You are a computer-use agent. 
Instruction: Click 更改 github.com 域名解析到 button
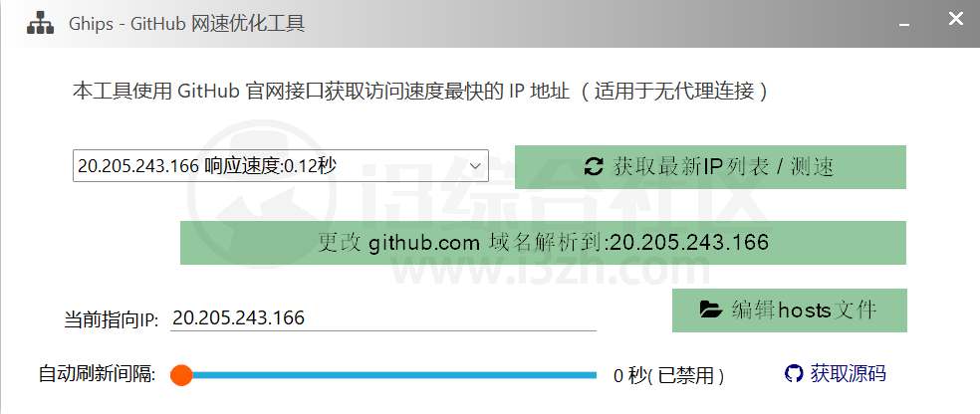[x=543, y=242]
